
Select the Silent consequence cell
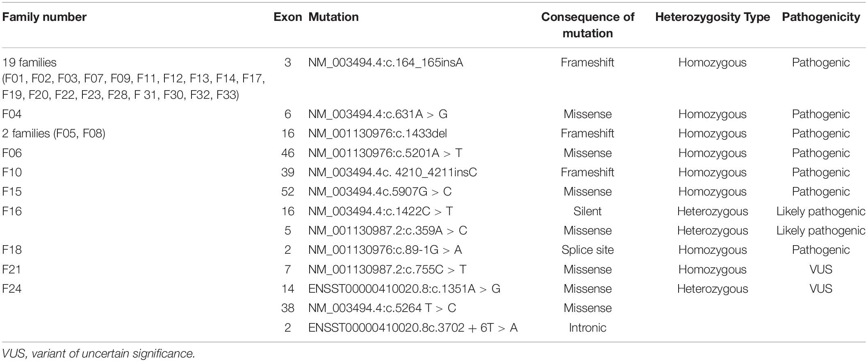588,211
